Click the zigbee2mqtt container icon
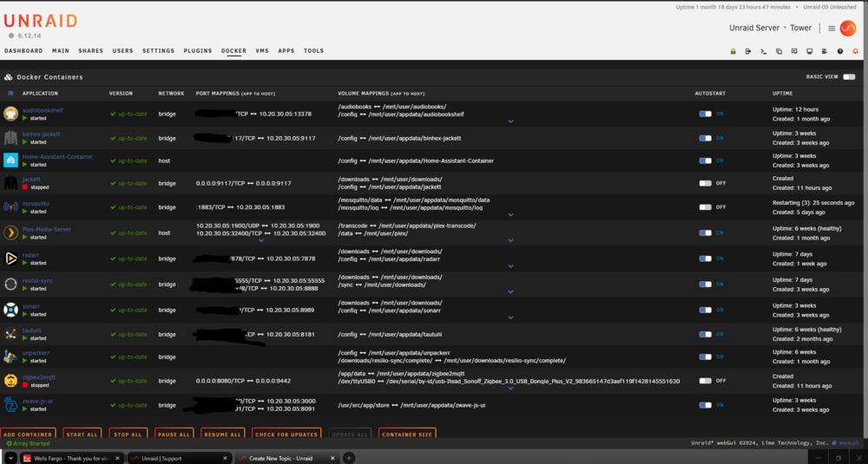Image resolution: width=868 pixels, height=464 pixels. click(x=10, y=381)
